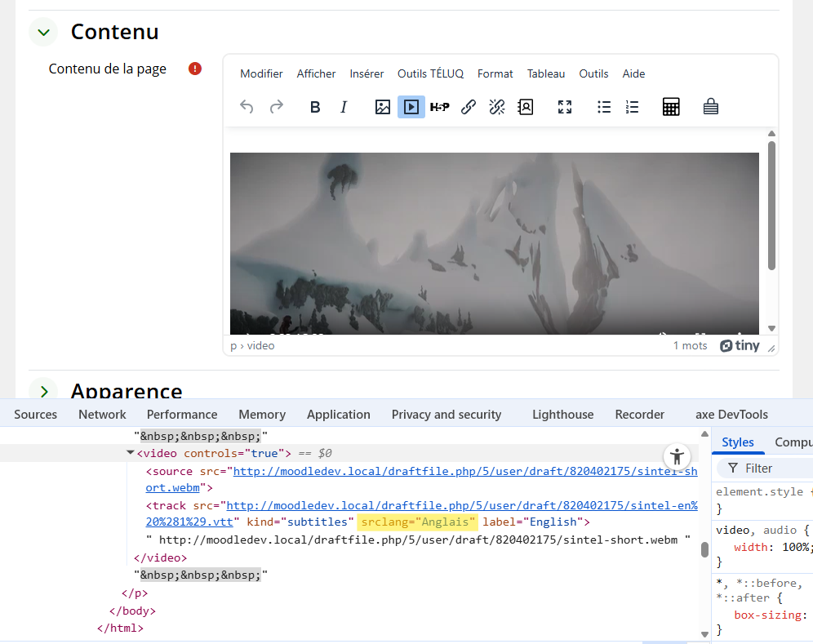Open the multimedia insert tool

coord(411,107)
